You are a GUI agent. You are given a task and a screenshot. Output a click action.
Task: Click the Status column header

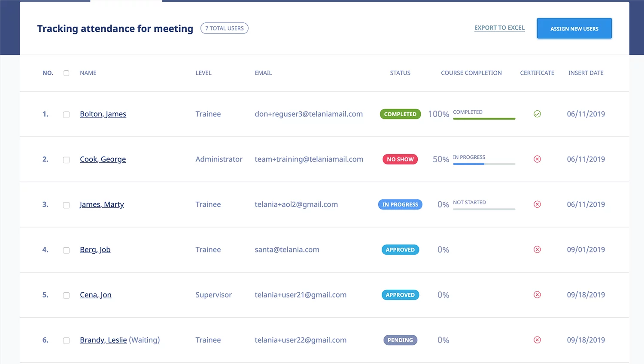tap(400, 73)
